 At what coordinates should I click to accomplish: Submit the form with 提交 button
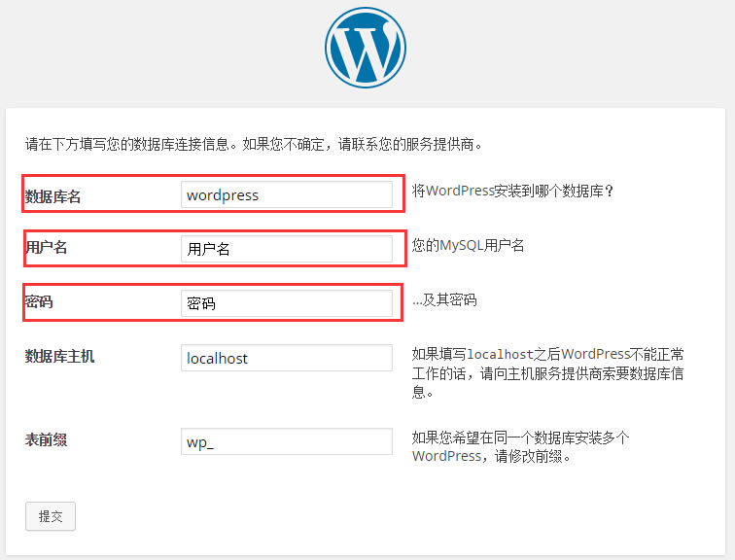tap(51, 516)
